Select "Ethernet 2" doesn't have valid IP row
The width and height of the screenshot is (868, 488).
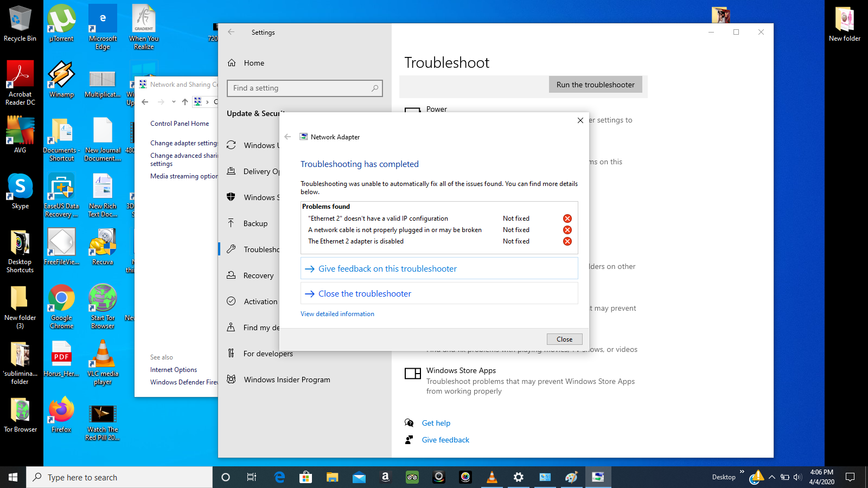point(439,219)
